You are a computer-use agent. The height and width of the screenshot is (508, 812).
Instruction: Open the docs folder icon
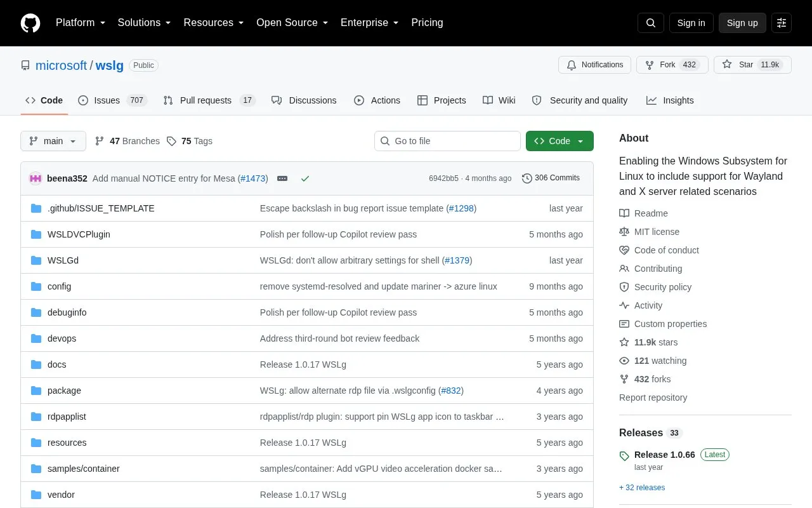(x=36, y=364)
